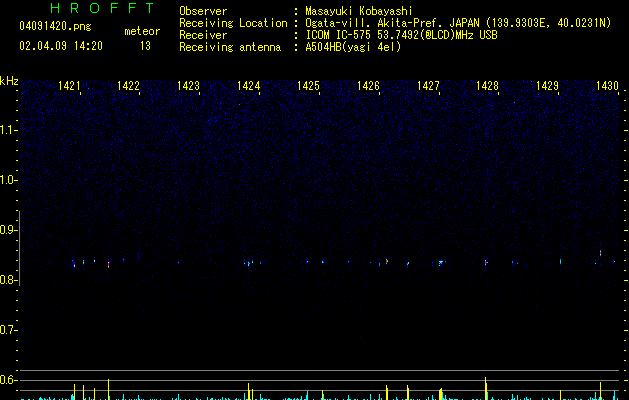Select the A504HB(yagi 4el) antenna text

[x=353, y=47]
